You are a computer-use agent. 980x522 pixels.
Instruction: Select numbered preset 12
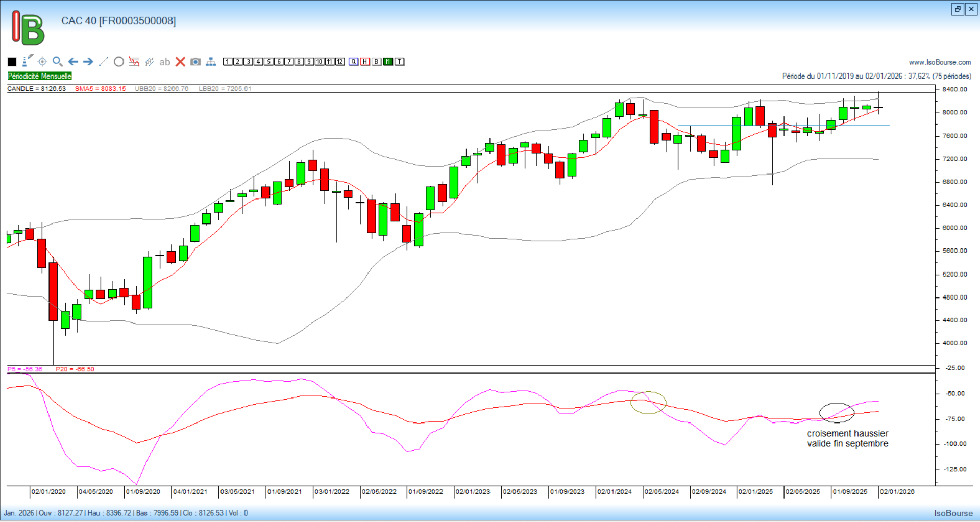340,62
